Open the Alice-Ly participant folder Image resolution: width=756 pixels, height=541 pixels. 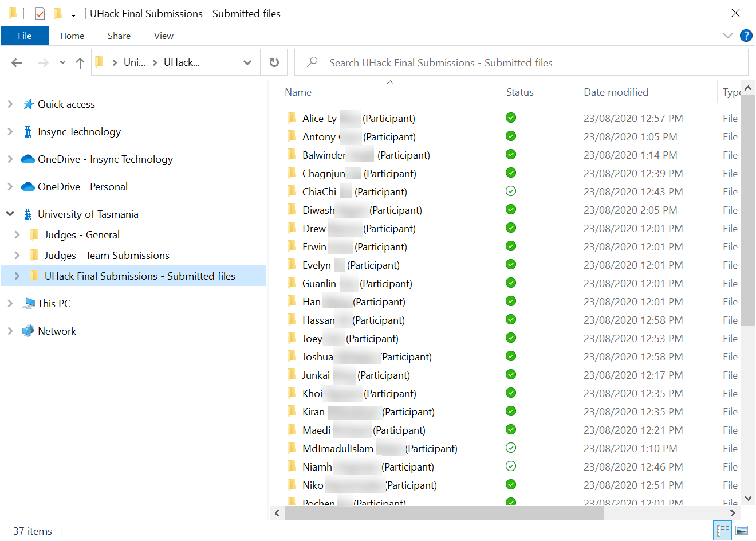click(x=320, y=119)
